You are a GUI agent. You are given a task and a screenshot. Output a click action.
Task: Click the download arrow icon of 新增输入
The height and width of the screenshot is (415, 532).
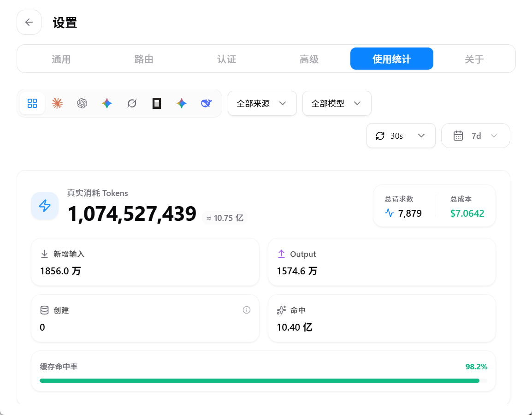pyautogui.click(x=44, y=254)
